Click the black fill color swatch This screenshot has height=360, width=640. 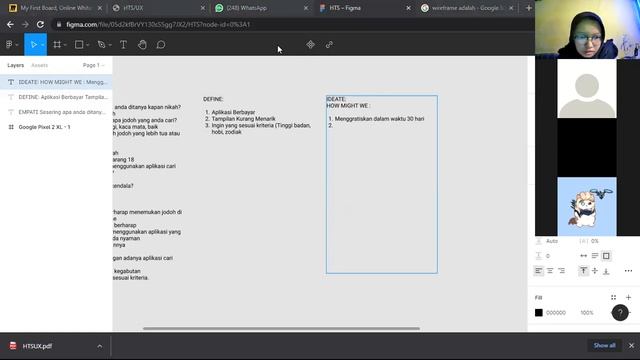pos(539,313)
